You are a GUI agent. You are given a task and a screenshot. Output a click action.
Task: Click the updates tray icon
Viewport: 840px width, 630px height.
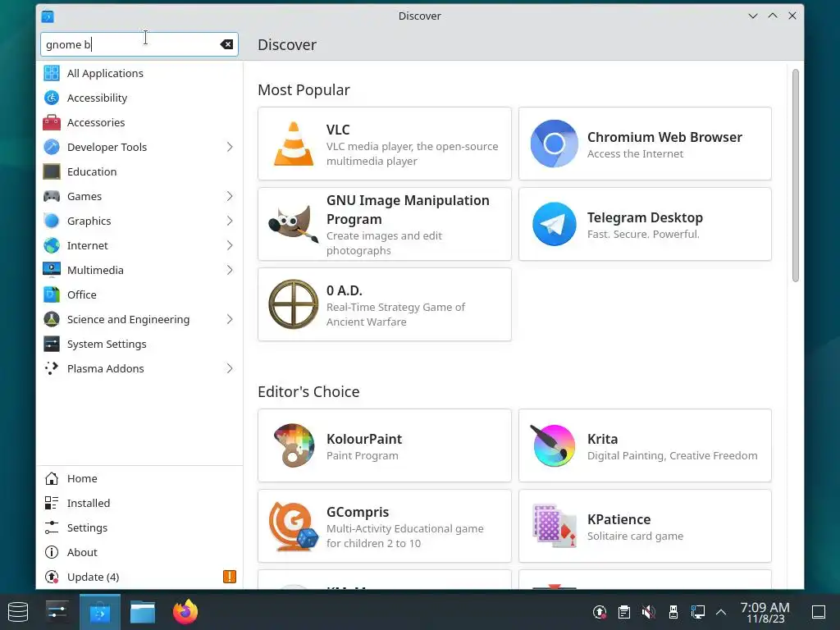click(600, 612)
